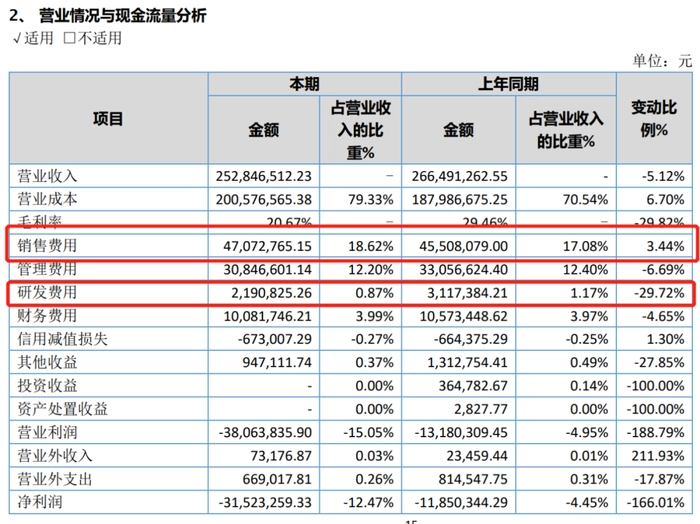The image size is (700, 524).
Task: Select the 营业收入 row label
Action: coord(47,176)
